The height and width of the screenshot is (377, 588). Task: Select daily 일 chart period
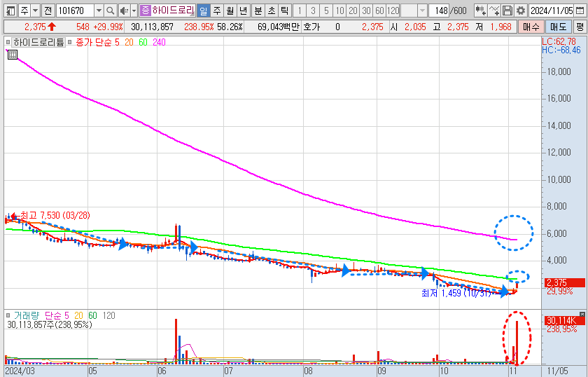point(203,11)
